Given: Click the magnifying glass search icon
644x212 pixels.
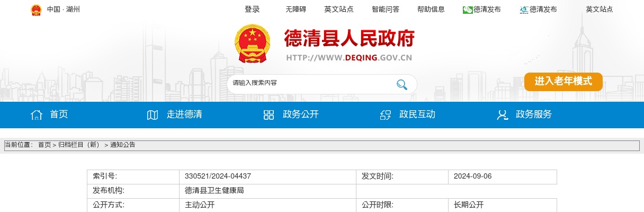Looking at the screenshot, I should (401, 84).
